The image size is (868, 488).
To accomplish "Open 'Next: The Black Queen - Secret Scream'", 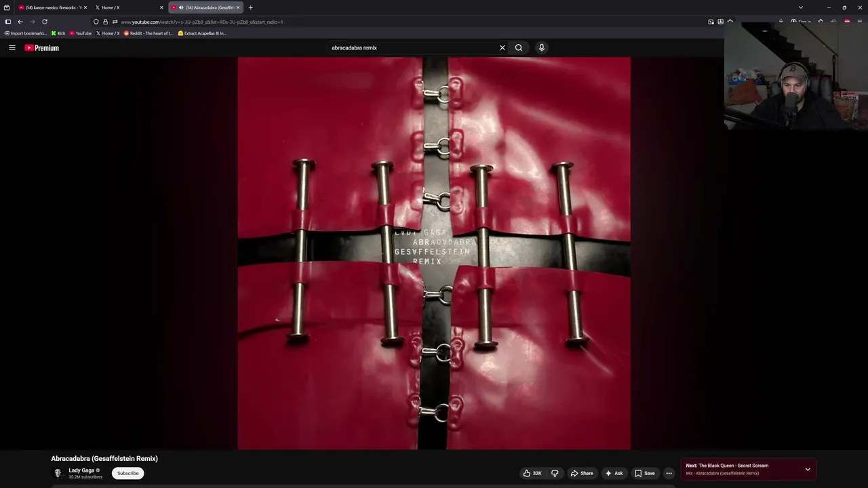I will pos(727,466).
